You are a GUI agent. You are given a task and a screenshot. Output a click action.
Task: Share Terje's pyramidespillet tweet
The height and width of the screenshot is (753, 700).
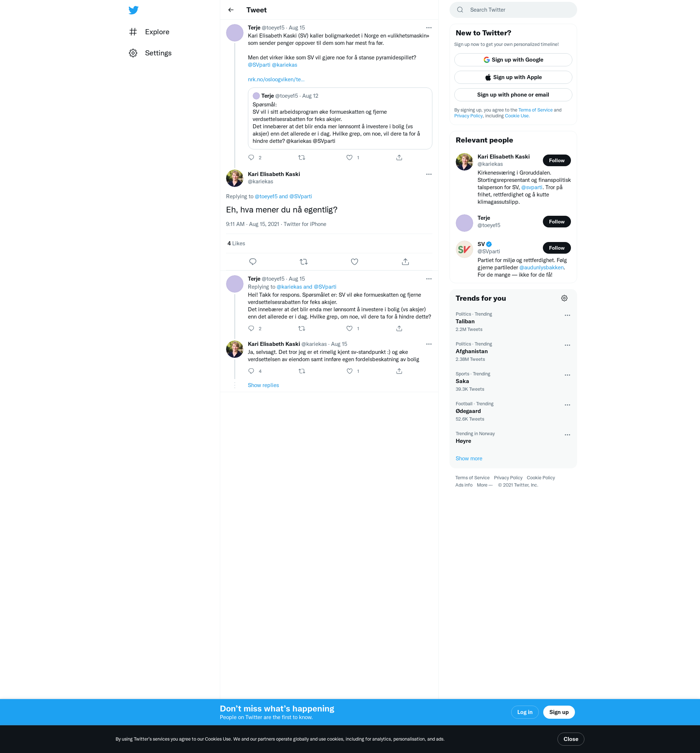(x=399, y=157)
